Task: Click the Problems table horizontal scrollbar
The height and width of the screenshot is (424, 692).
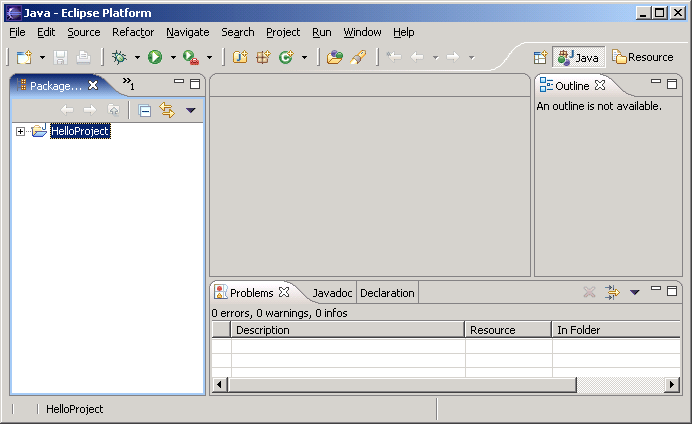Action: click(445, 385)
